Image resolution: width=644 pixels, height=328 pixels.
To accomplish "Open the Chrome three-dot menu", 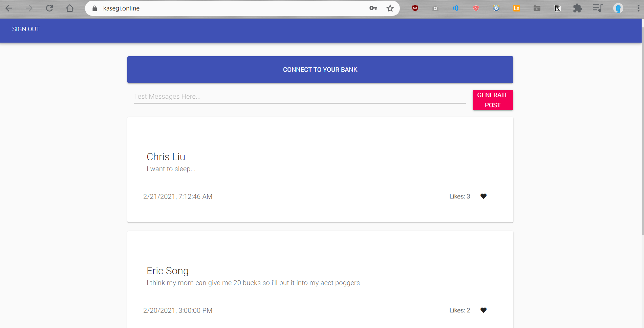I will click(x=639, y=8).
